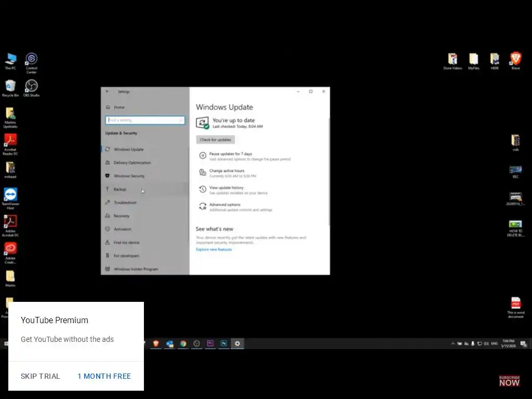
Task: Open Adobe Acrobat DC shortcut
Action: pyautogui.click(x=10, y=226)
